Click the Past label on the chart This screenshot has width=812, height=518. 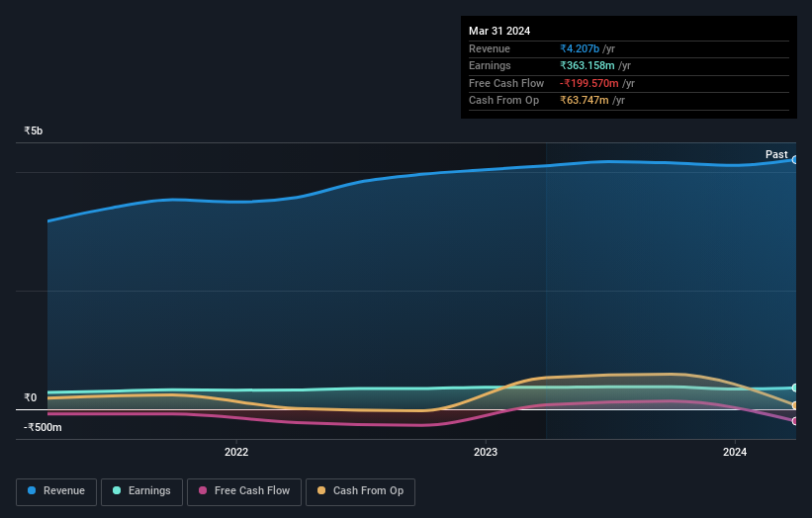pyautogui.click(x=776, y=154)
